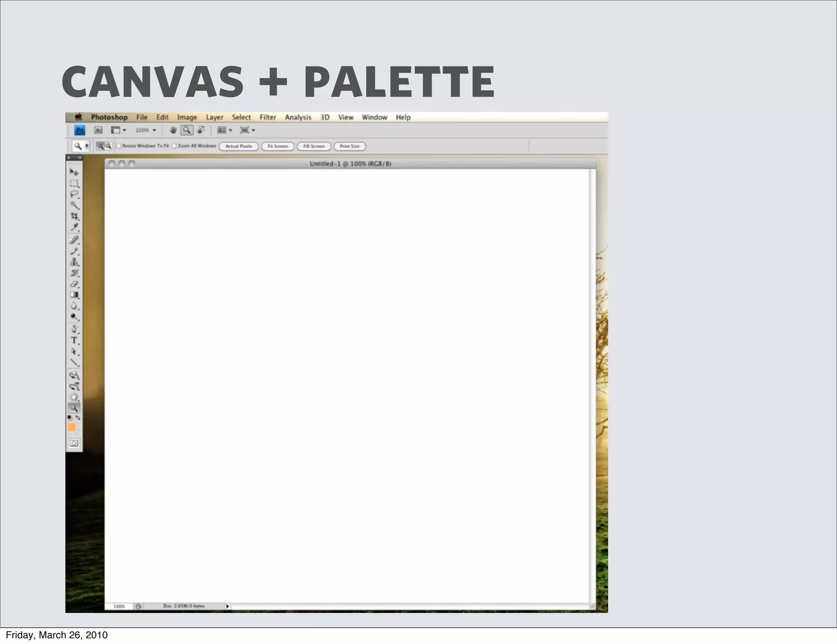Click the Actual Pixels button
837x644 pixels.
[239, 146]
